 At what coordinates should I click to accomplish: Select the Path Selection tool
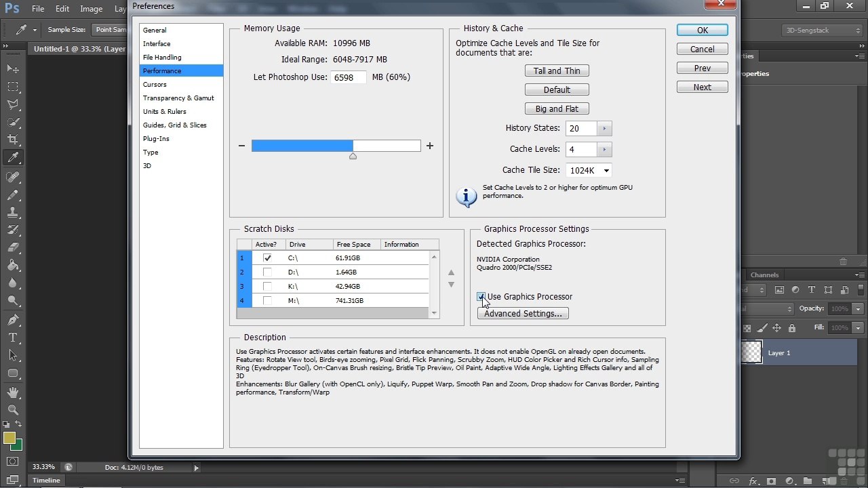click(x=13, y=355)
